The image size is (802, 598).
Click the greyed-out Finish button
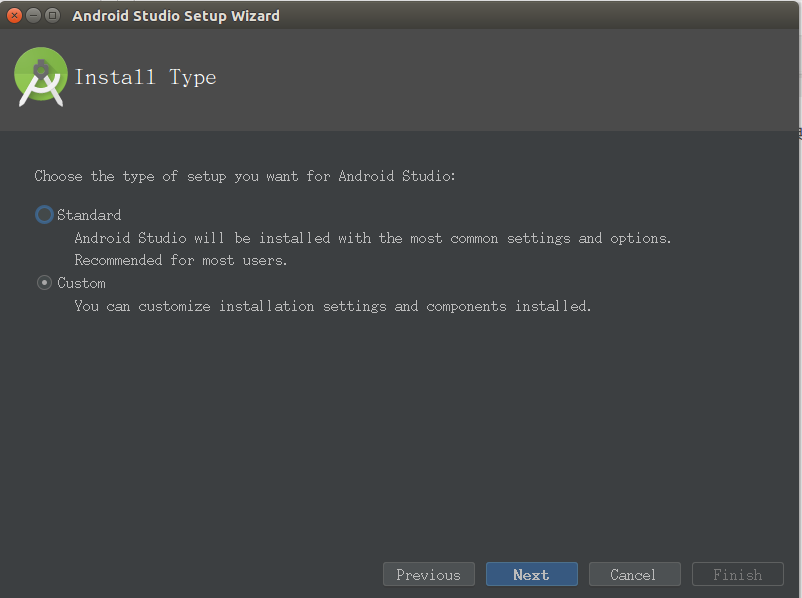click(x=738, y=574)
